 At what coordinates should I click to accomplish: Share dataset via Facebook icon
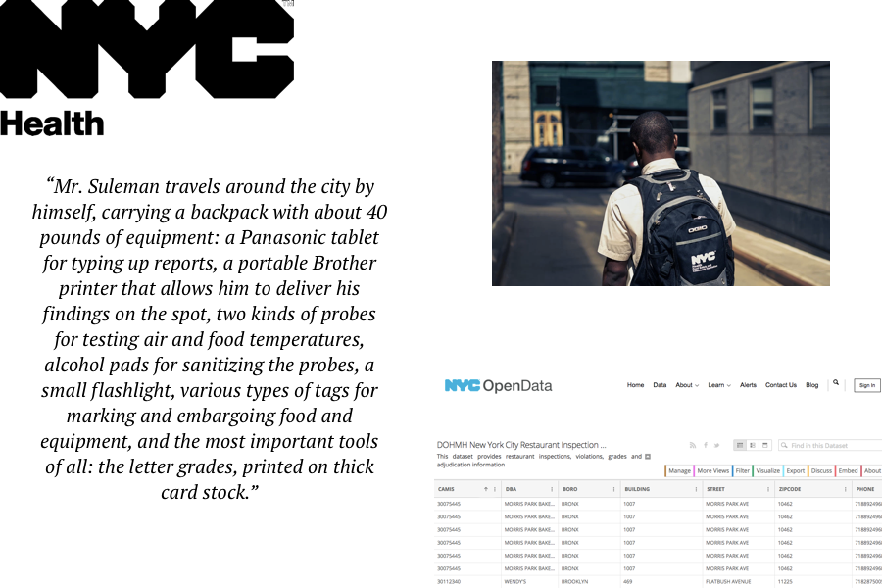(x=705, y=445)
